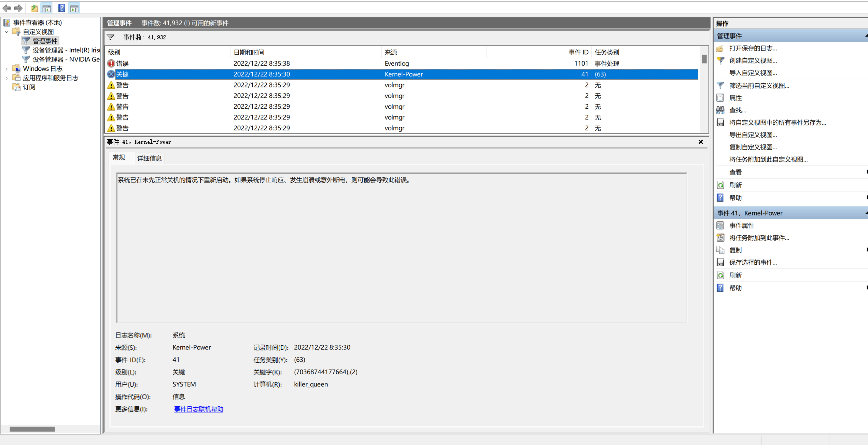Save all events in custom view as (另存为)
Viewport: 868px width, 445px height.
tap(778, 122)
